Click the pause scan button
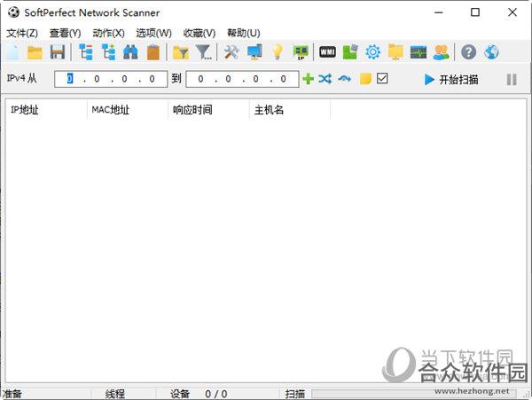The image size is (532, 400). pyautogui.click(x=512, y=80)
